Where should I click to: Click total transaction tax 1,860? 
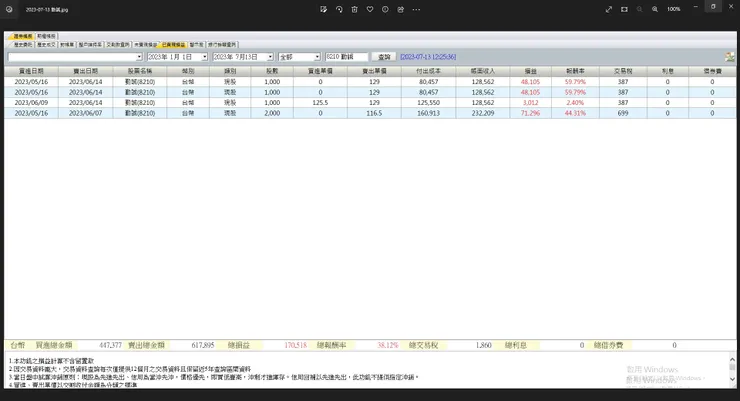coord(484,345)
